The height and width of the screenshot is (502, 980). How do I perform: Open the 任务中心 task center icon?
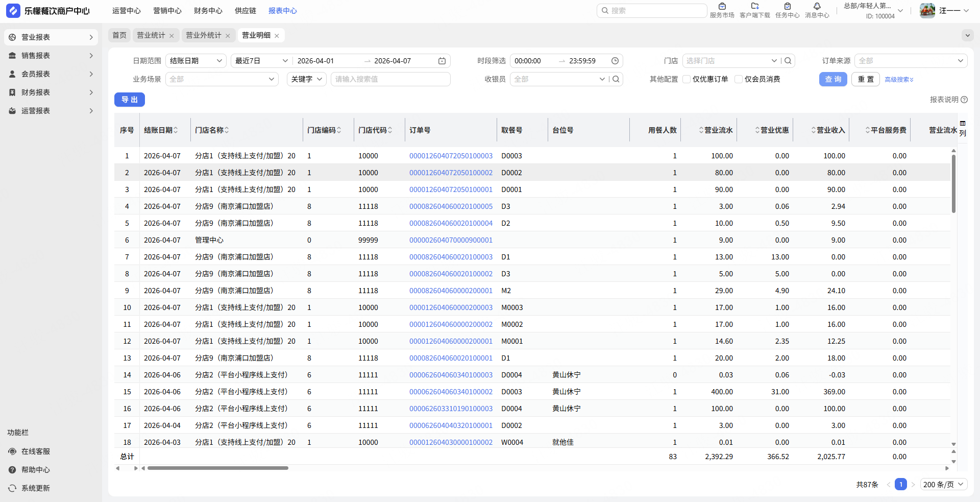tap(787, 7)
